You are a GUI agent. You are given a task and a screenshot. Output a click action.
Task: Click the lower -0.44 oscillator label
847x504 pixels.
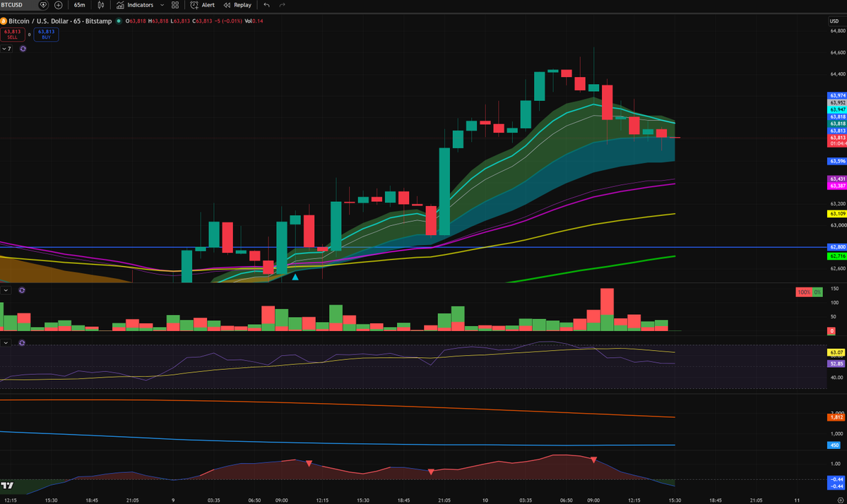(x=836, y=486)
